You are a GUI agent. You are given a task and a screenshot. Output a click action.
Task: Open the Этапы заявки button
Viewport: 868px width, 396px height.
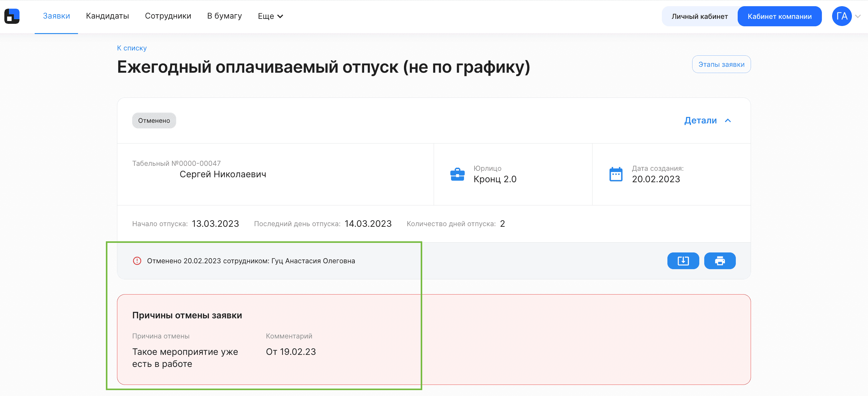pos(721,64)
